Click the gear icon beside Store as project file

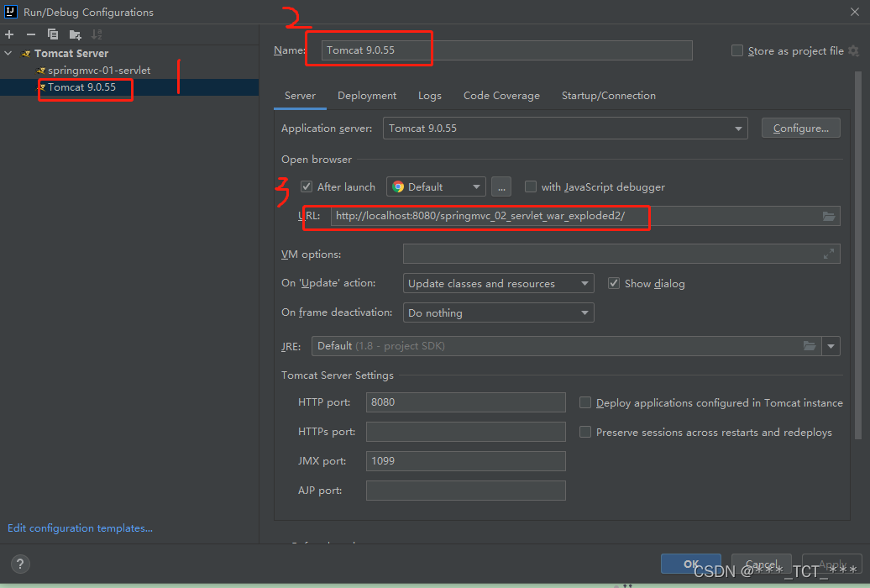pyautogui.click(x=854, y=50)
